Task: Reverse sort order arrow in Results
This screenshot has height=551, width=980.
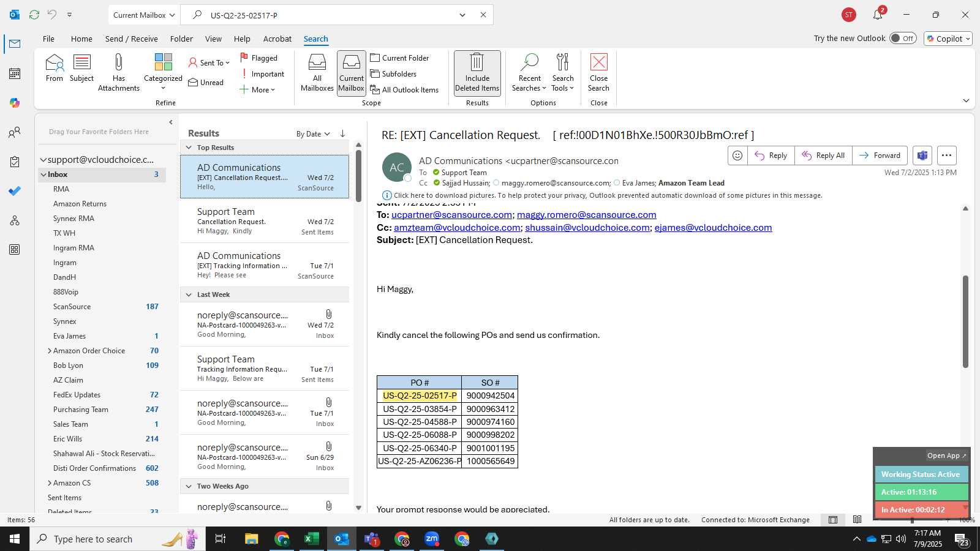Action: (x=342, y=133)
